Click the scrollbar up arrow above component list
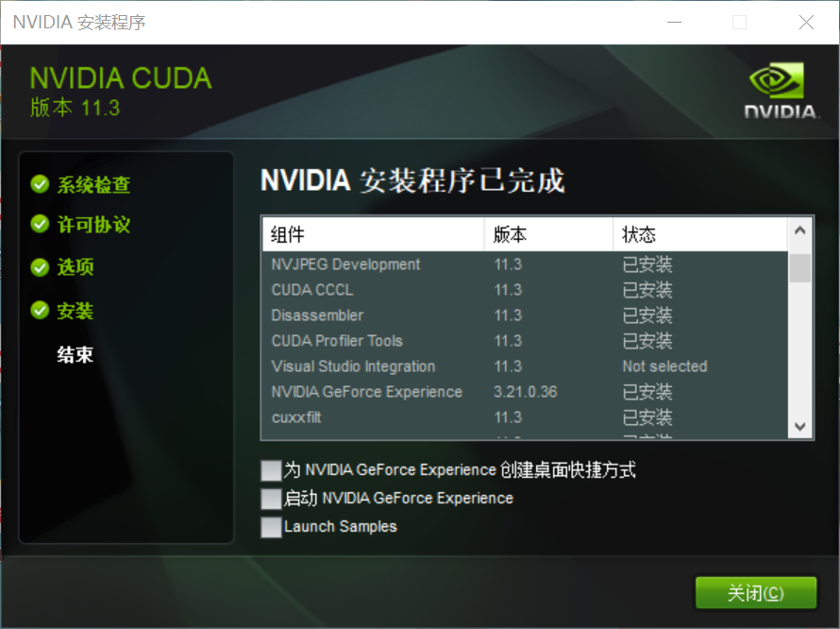This screenshot has width=840, height=629. click(800, 229)
